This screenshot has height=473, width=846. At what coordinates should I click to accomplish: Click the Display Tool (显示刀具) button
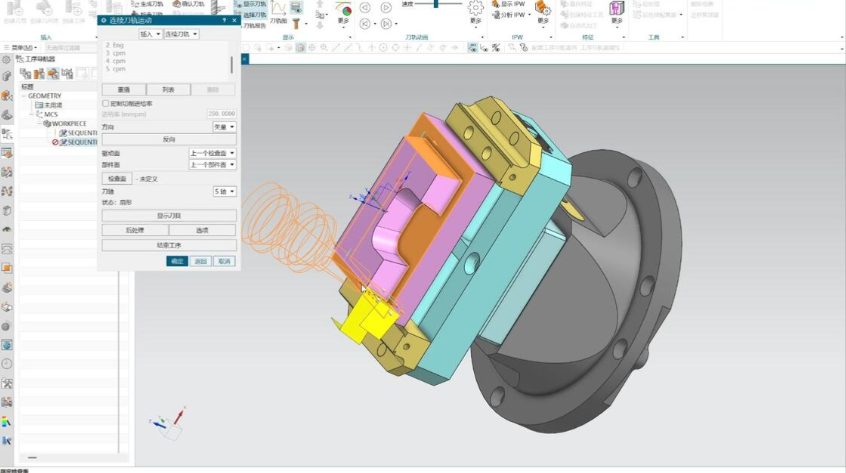169,216
